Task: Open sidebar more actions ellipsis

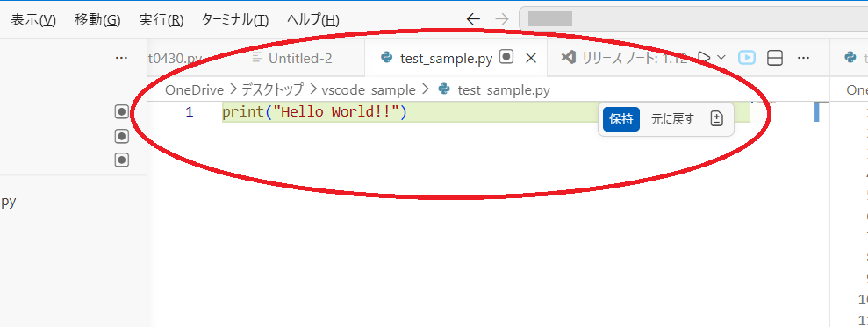Action: click(x=121, y=58)
